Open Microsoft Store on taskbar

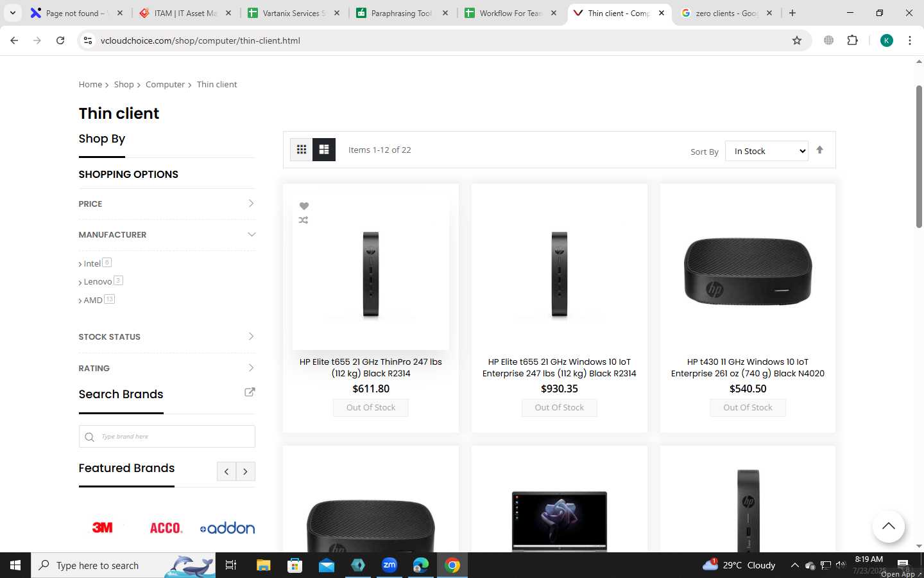pos(295,565)
